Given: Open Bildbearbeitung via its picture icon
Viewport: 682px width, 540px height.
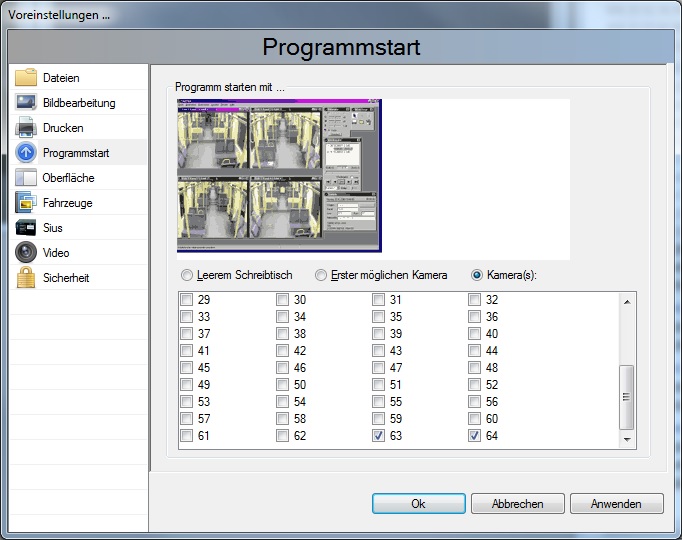Looking at the screenshot, I should [26, 103].
